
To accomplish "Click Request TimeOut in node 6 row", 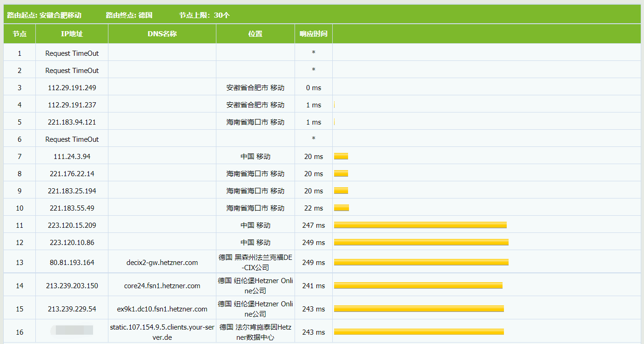I will pyautogui.click(x=72, y=139).
